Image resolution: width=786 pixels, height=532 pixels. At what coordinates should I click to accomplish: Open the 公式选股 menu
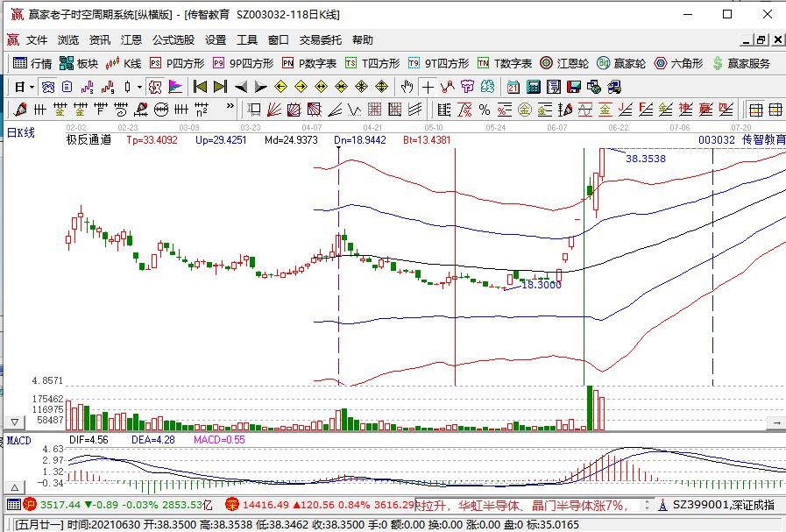click(x=173, y=40)
